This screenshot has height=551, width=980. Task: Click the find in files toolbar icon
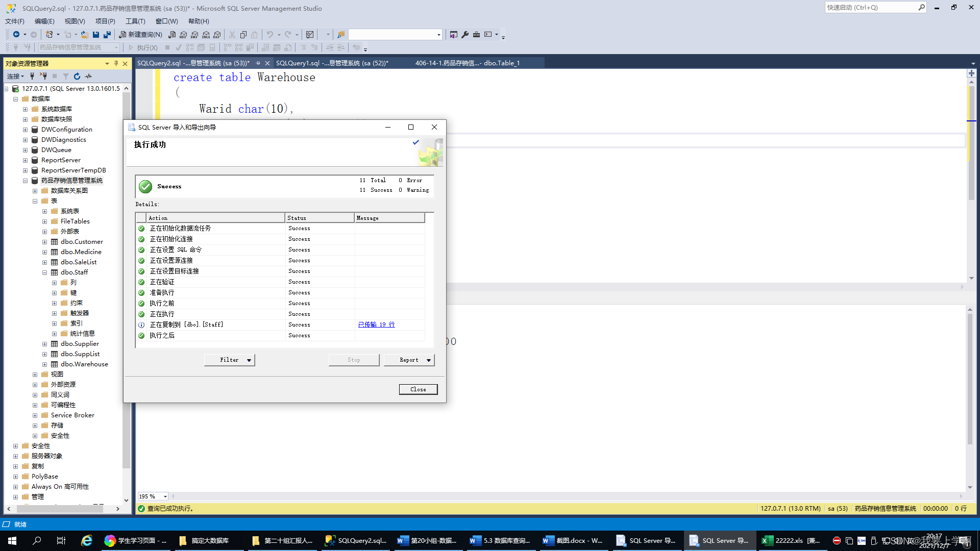coord(341,35)
